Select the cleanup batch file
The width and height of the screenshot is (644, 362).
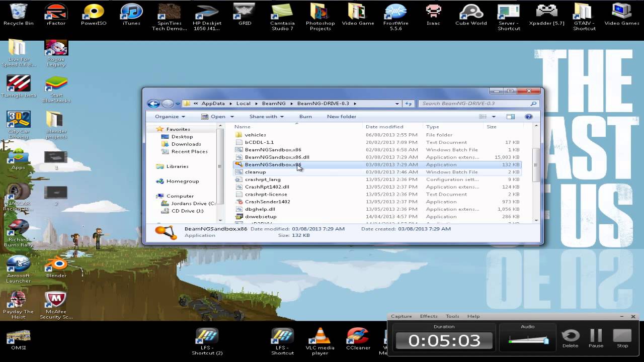(x=377, y=172)
